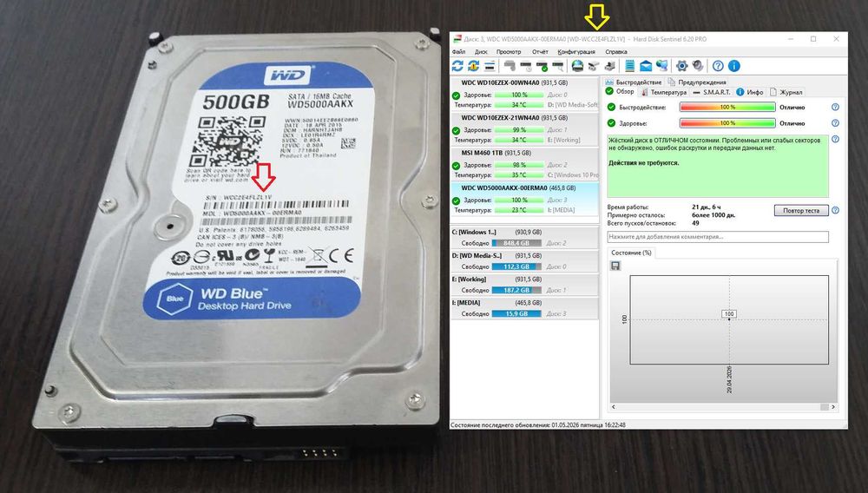Click the 15,9 GB free space bar
Image resolution: width=868 pixels, height=493 pixels.
click(x=516, y=313)
